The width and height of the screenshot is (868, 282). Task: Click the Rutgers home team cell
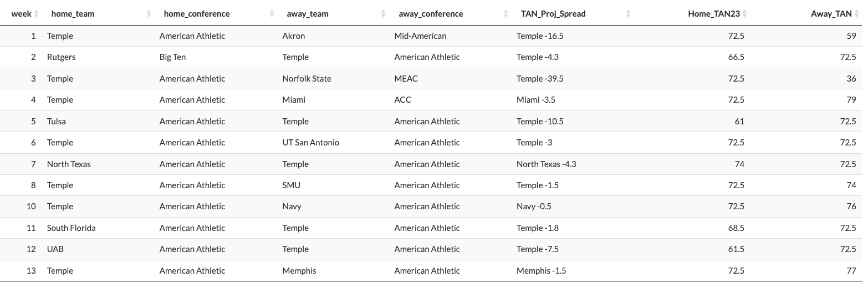[x=61, y=57]
